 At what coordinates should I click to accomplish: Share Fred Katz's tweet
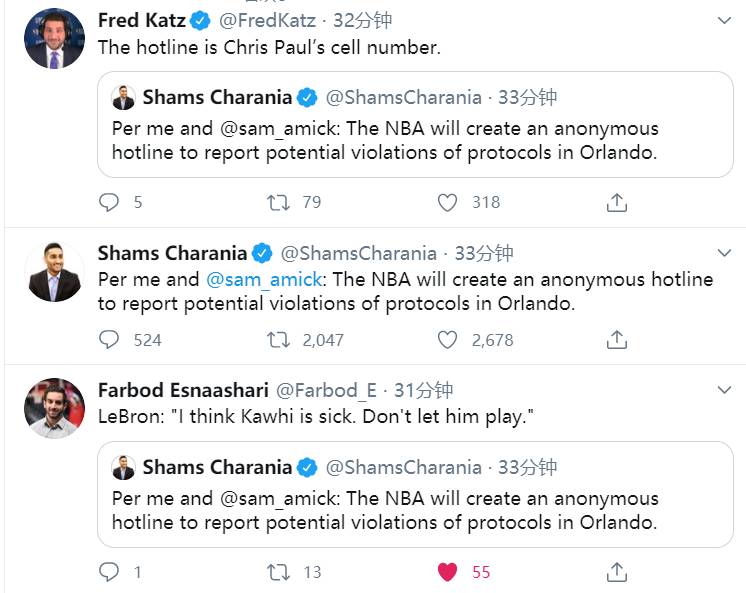617,202
